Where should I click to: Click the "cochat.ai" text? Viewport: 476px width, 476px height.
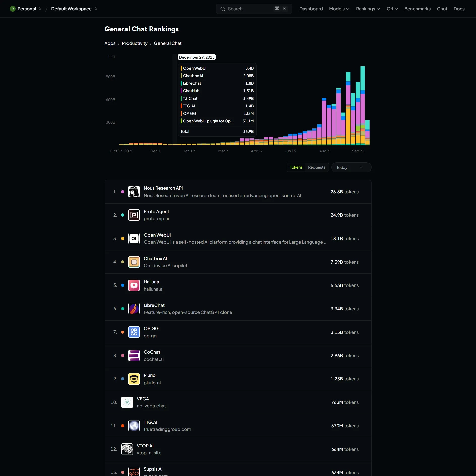153,359
